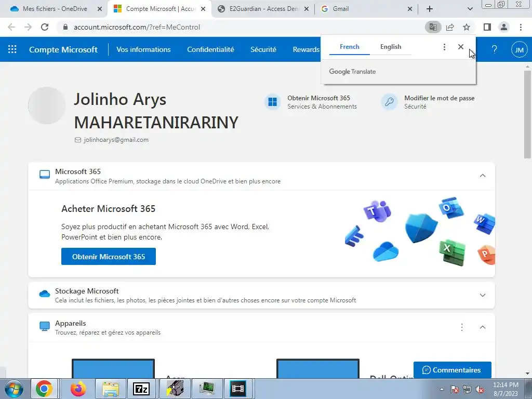The image size is (532, 399).
Task: View site security lock information
Action: (65, 27)
